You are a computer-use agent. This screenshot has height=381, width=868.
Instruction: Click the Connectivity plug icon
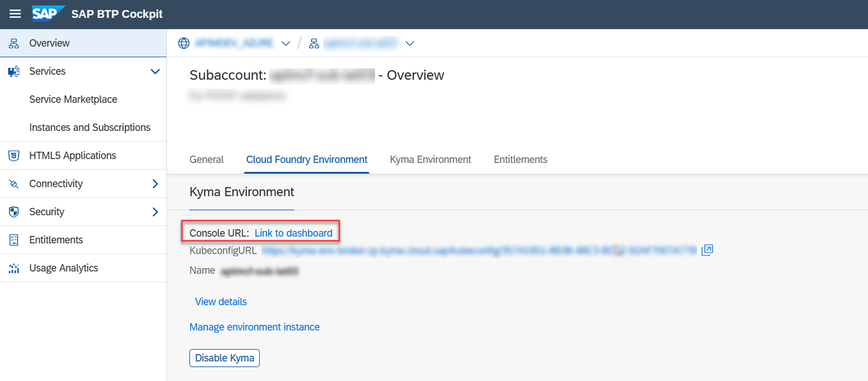tap(14, 184)
